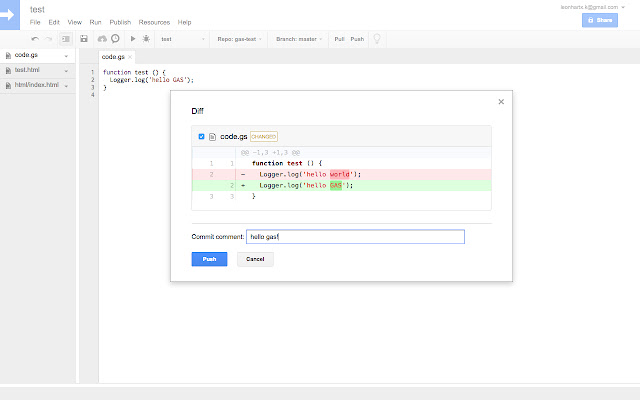Viewport: 640px width, 400px height.
Task: Open the Publish menu
Action: [x=120, y=21]
